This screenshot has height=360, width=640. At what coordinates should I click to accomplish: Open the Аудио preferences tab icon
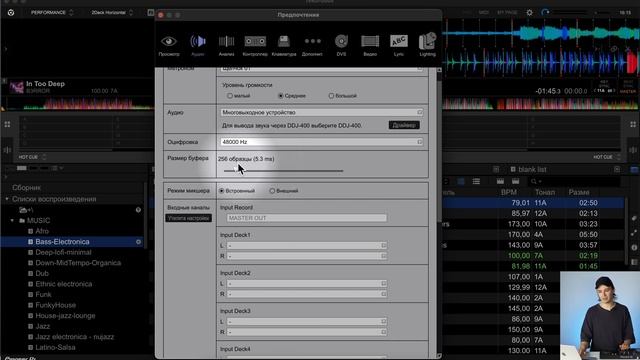[198, 41]
